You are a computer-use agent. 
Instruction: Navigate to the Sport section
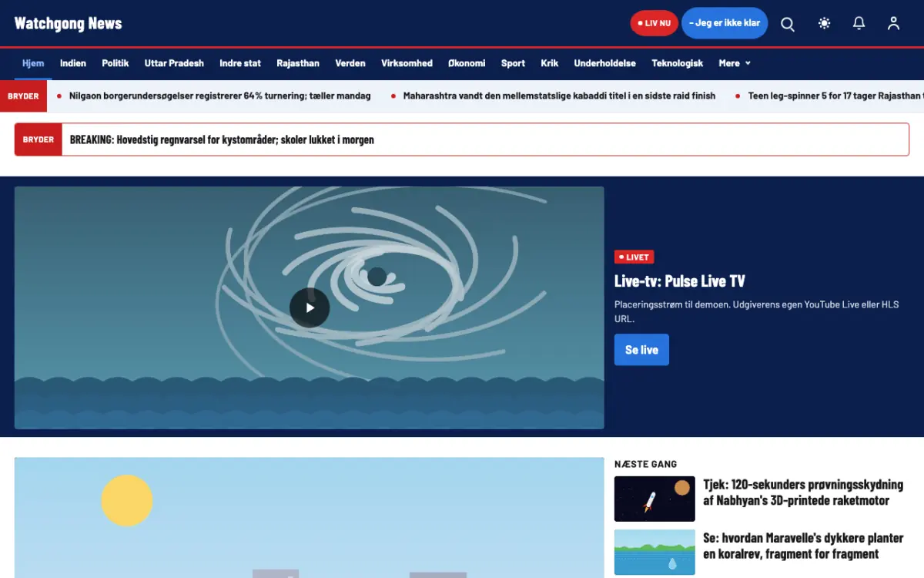513,63
